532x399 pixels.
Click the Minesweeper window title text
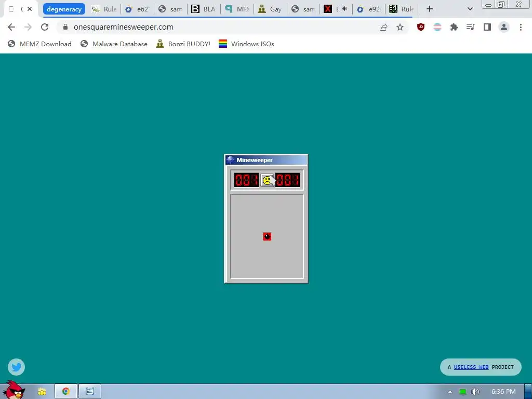pyautogui.click(x=255, y=160)
